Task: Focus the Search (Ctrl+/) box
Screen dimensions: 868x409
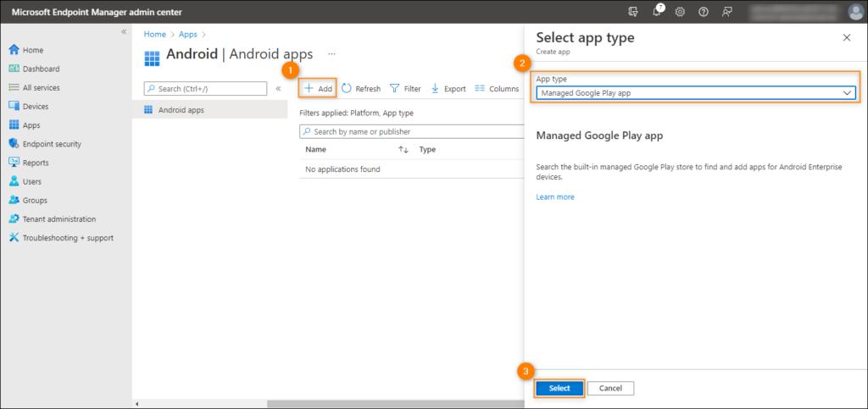Action: pyautogui.click(x=205, y=88)
